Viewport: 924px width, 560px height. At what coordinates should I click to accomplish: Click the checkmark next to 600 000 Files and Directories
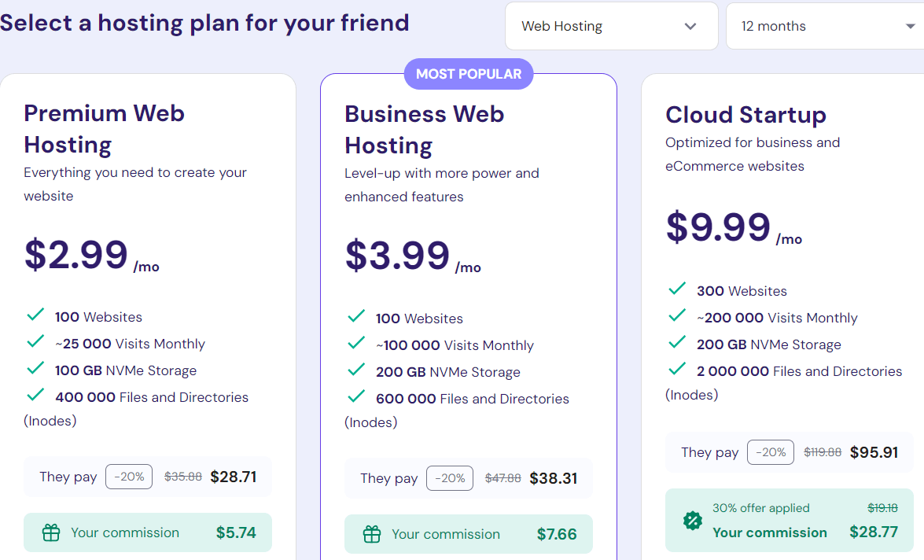click(x=356, y=396)
